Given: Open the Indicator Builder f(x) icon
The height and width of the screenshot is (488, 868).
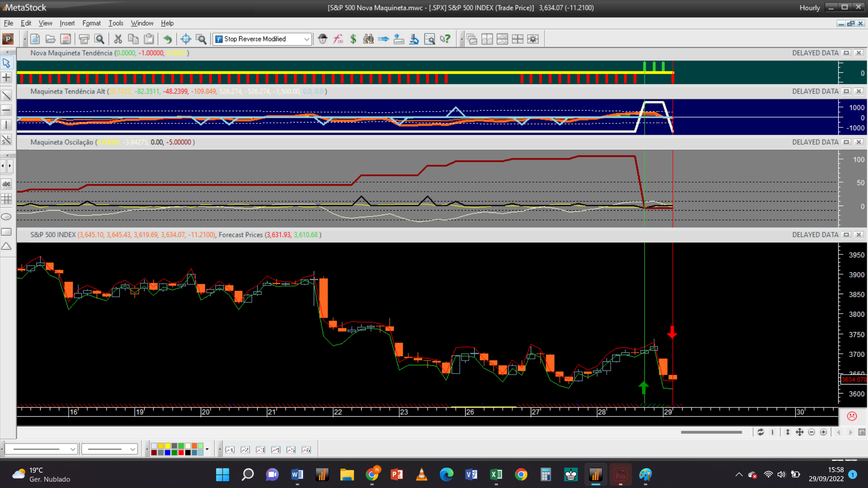Looking at the screenshot, I should coord(338,39).
